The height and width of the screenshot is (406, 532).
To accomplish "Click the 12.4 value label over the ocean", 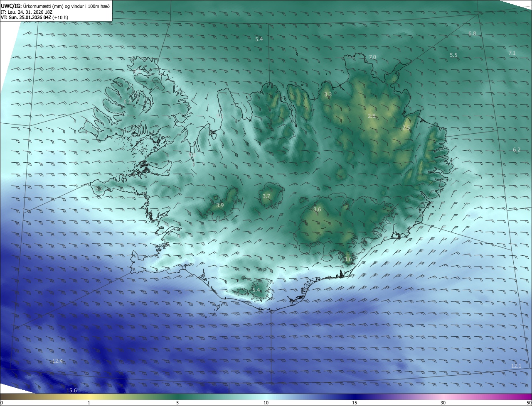I will (x=57, y=361).
